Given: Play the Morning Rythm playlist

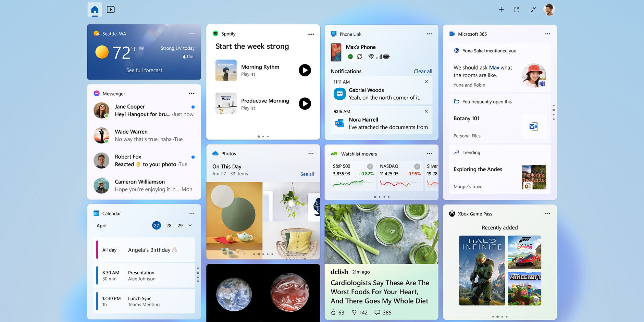Looking at the screenshot, I should [x=305, y=70].
